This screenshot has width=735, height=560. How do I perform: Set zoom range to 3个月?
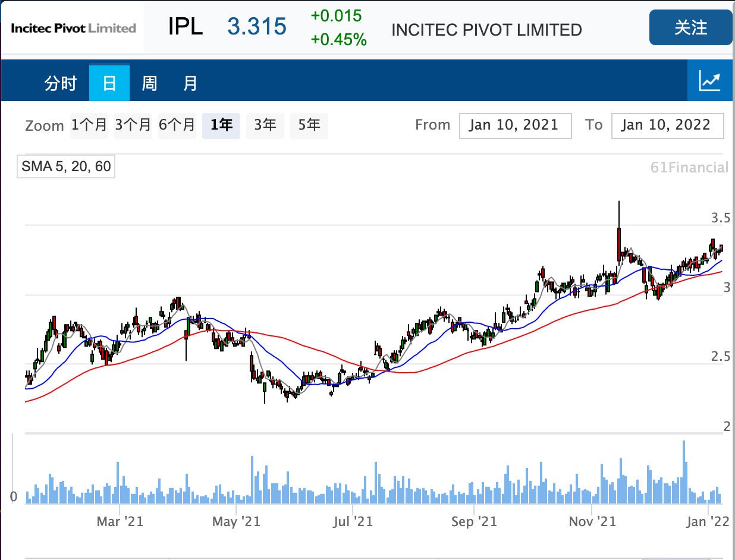pos(133,125)
